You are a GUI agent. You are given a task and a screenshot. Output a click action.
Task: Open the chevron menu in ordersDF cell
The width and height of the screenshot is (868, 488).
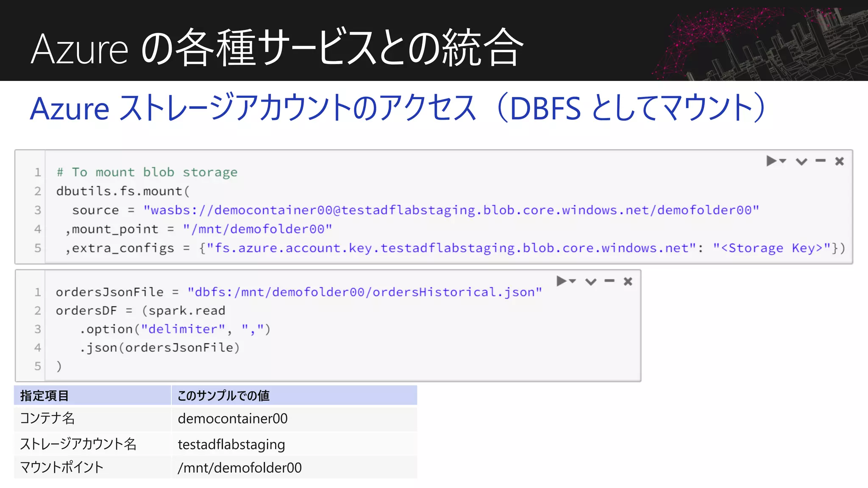click(591, 282)
